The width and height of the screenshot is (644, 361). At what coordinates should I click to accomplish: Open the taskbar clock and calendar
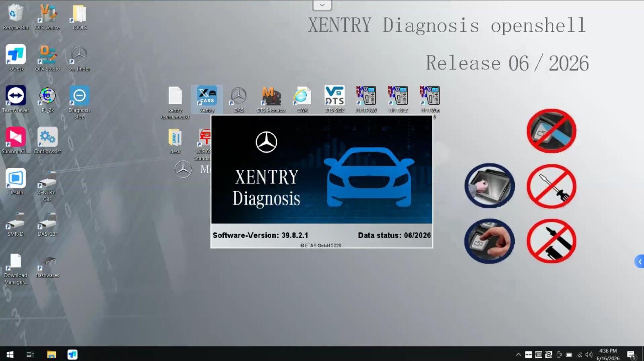608,355
